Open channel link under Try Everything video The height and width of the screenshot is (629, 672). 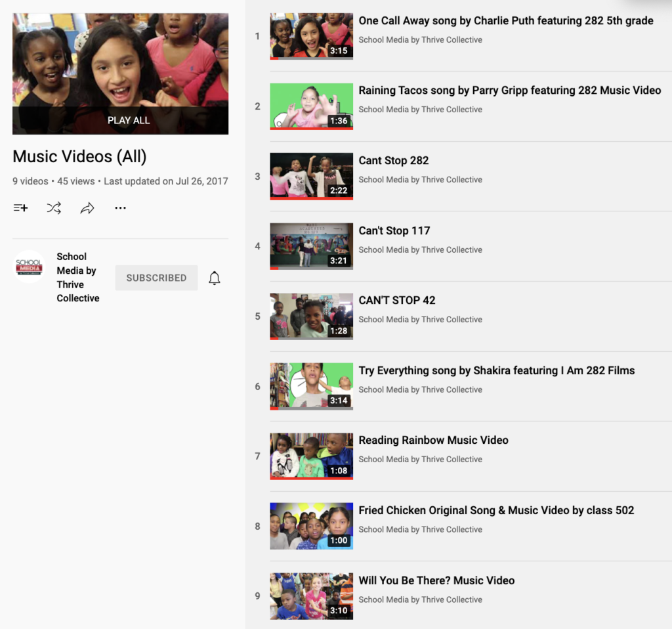pos(421,390)
